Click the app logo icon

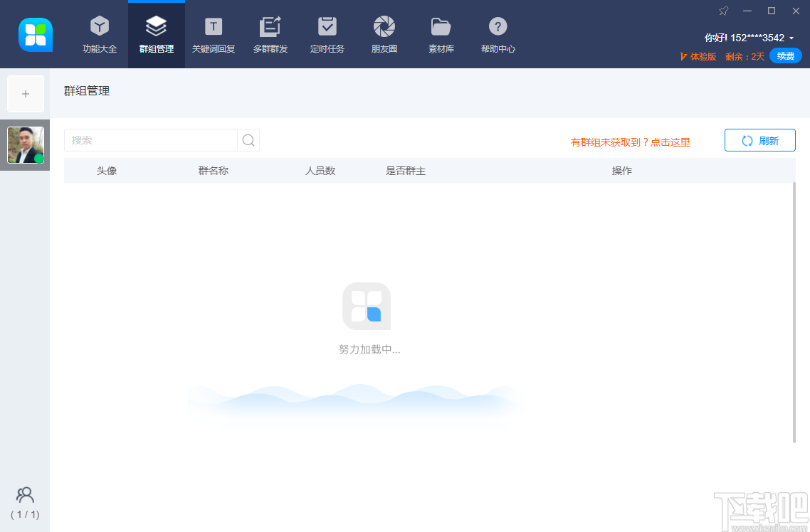pos(36,35)
